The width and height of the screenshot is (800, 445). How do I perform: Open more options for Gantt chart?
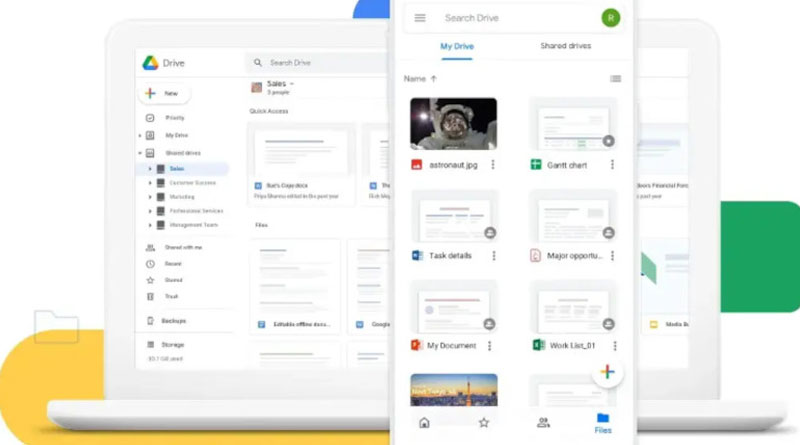pyautogui.click(x=612, y=165)
